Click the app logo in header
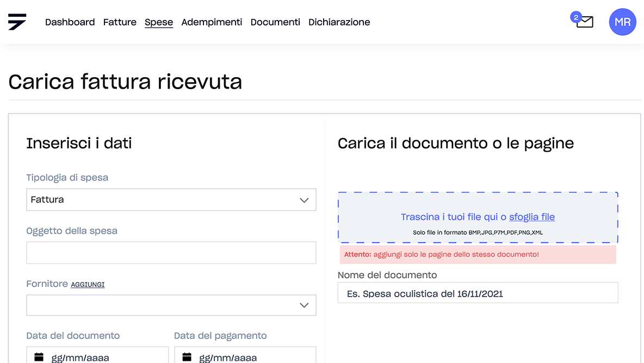This screenshot has width=644, height=363. [17, 22]
